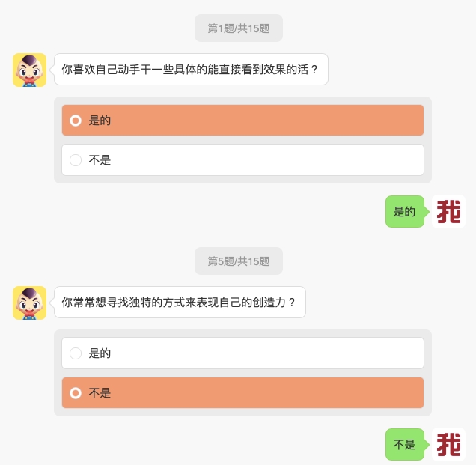Select the 是的 radio circle in question 1
This screenshot has width=476, height=465.
click(76, 121)
